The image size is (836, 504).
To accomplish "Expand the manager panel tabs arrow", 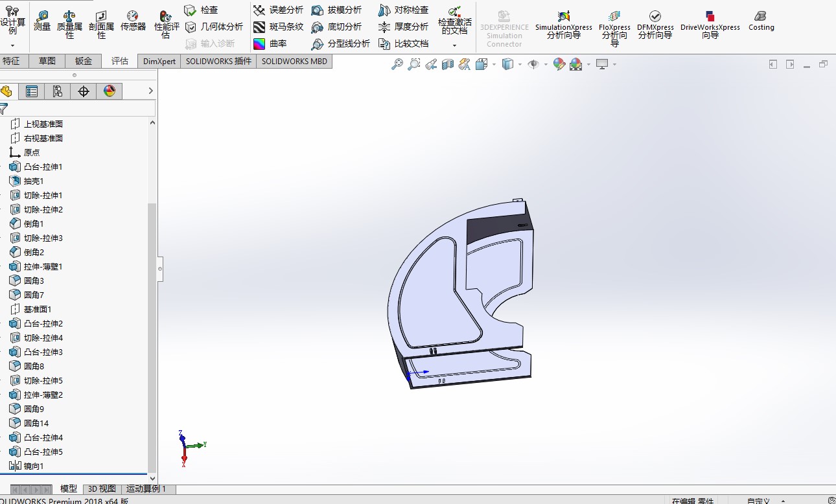I will tap(151, 91).
